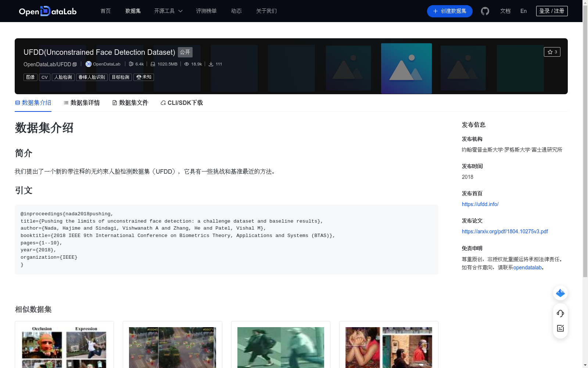Click the OpenDataLab/UFDD path text
The height and width of the screenshot is (368, 588).
pos(47,64)
